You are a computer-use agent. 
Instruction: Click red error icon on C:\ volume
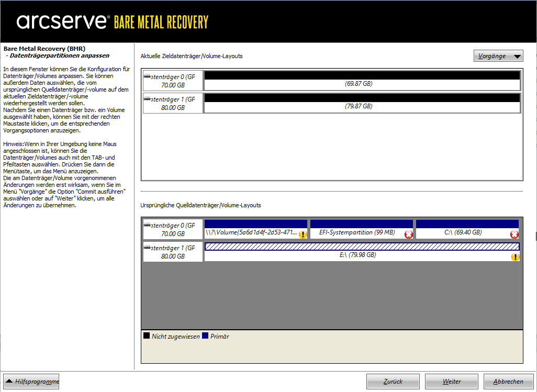coord(514,234)
